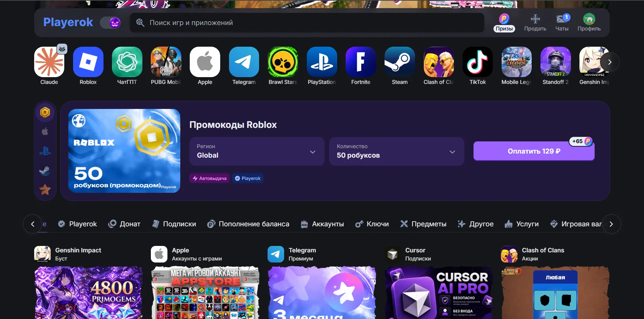
Task: Open the Призы rewards page
Action: pos(504,23)
